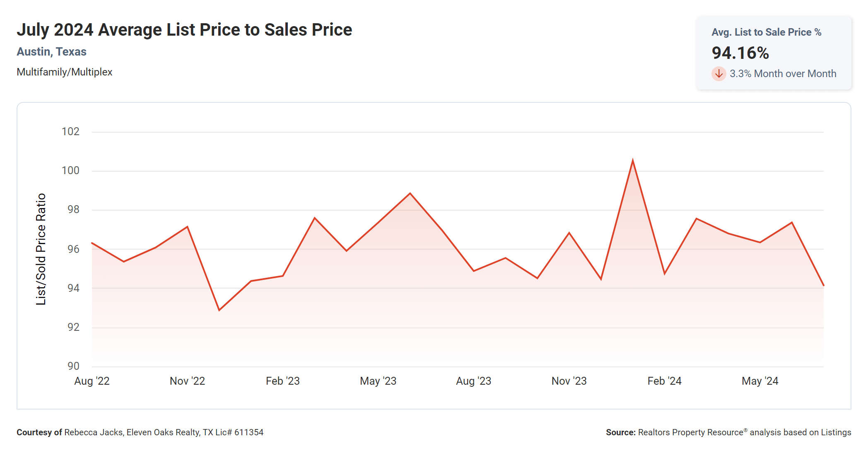Click the chart peak above 100

tap(633, 160)
